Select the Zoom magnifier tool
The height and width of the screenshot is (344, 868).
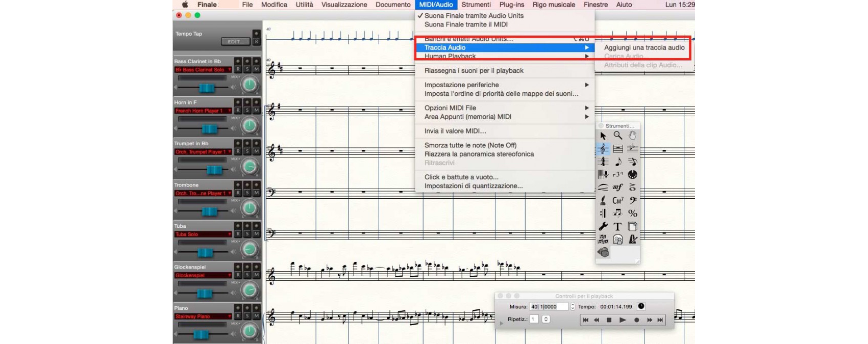click(617, 136)
